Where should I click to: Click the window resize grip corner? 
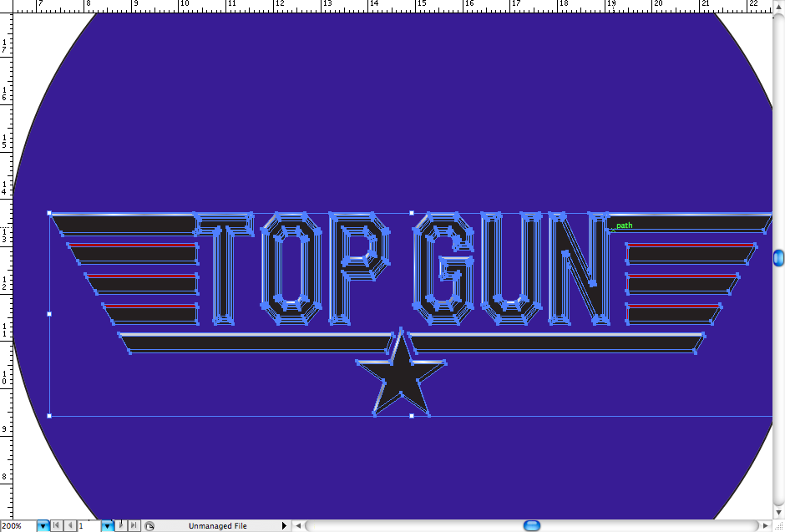[779, 526]
